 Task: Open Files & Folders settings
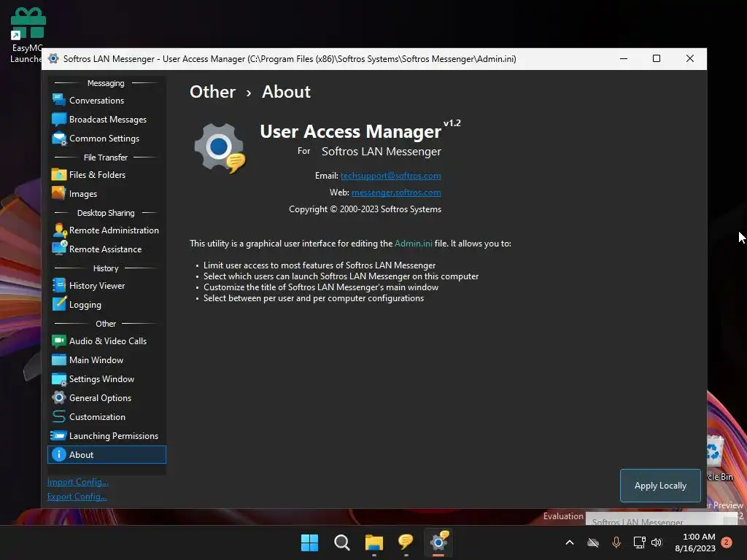click(107, 175)
